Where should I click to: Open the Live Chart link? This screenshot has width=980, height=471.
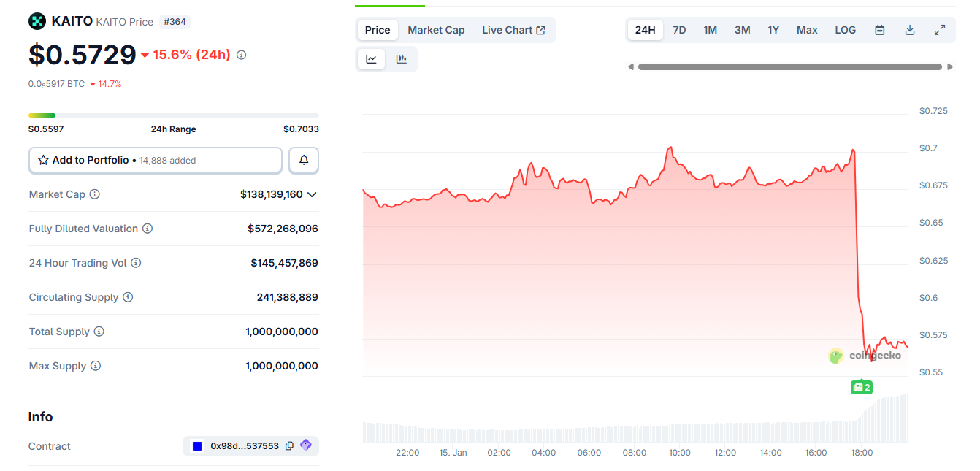click(513, 30)
